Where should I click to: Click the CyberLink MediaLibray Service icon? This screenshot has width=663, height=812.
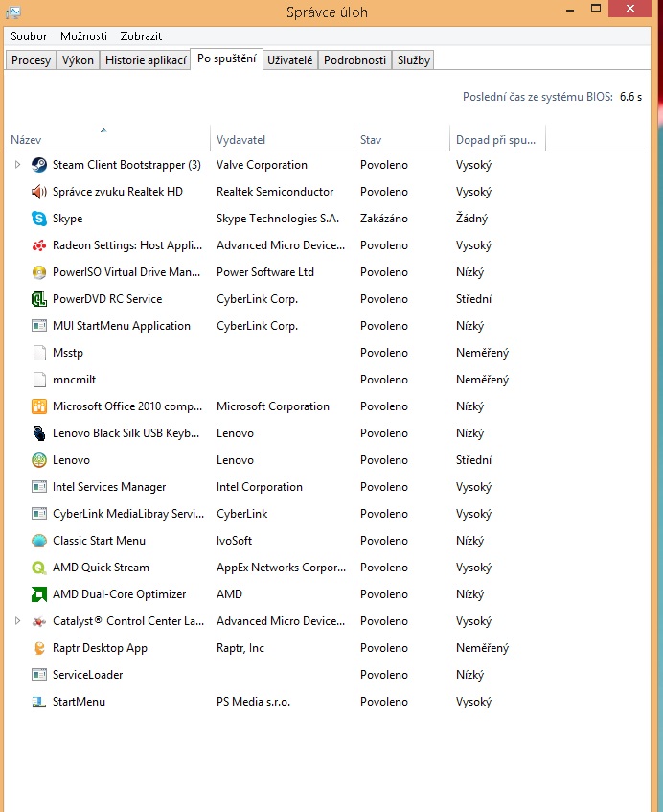point(39,514)
